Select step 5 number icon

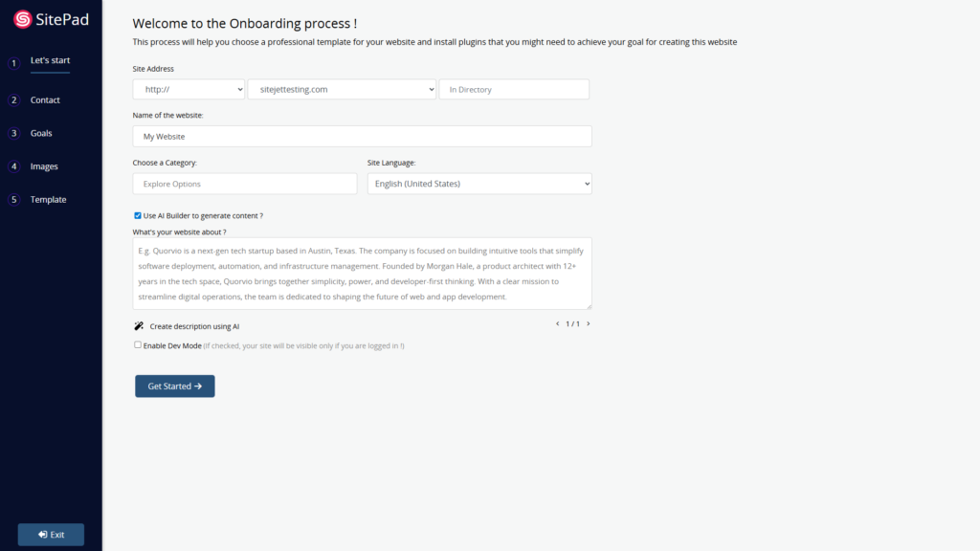pyautogui.click(x=13, y=199)
